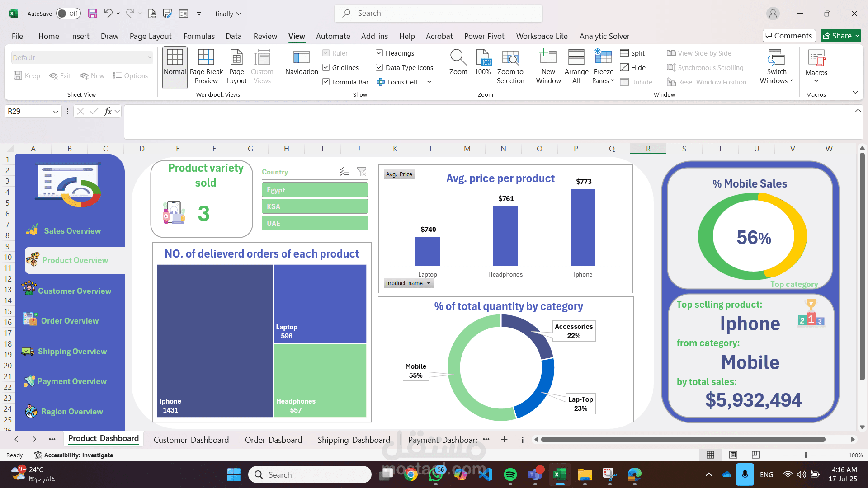Go to Customer Overview page
This screenshot has height=488, width=868.
click(x=75, y=291)
